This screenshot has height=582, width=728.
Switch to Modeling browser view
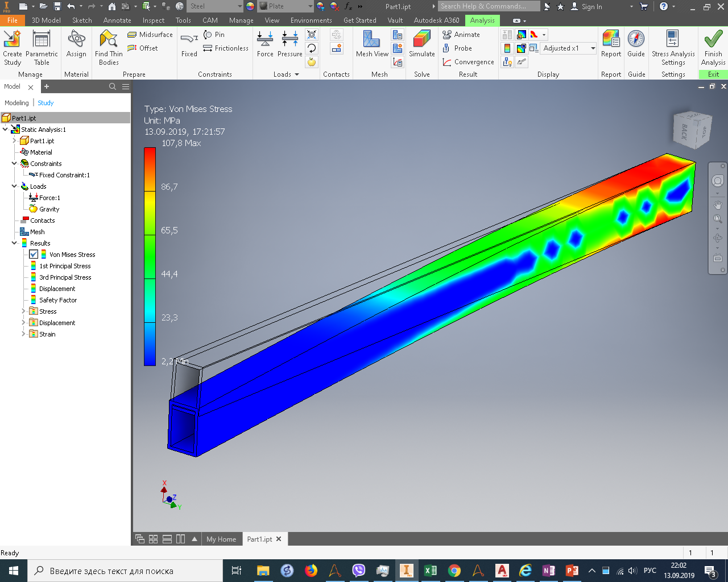[x=16, y=103]
